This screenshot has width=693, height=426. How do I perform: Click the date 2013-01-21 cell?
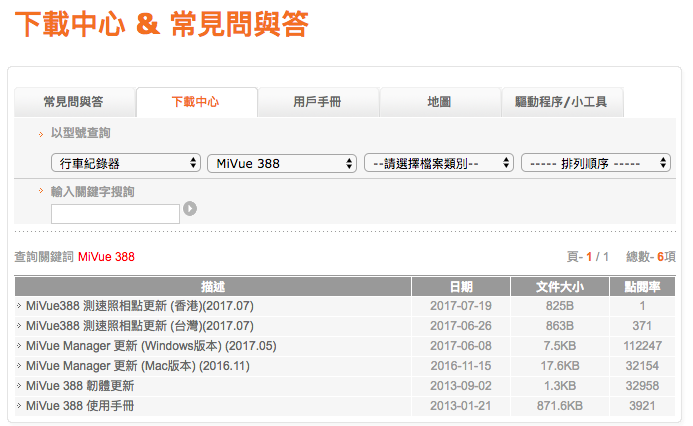tap(461, 406)
